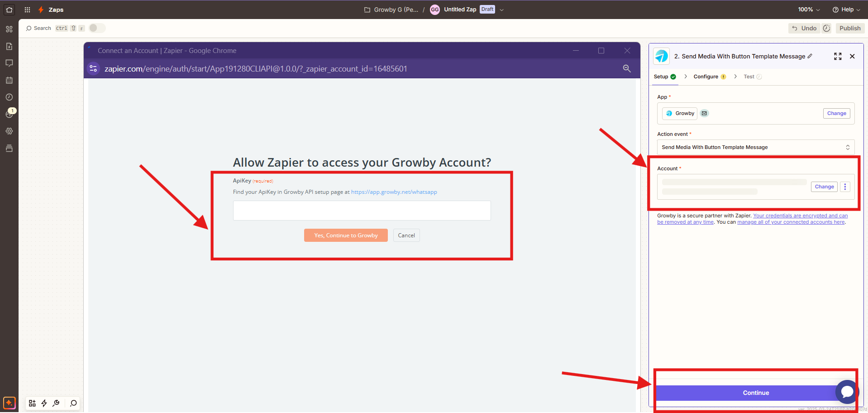Screen dimensions: 868x413
Task: Open manage all connected accounts link
Action: click(x=791, y=222)
